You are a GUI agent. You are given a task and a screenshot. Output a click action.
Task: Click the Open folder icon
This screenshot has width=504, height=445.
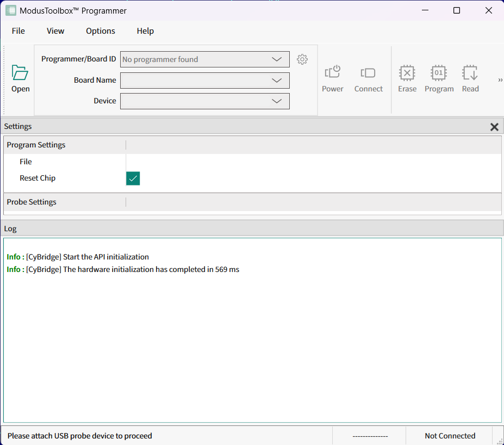[20, 73]
